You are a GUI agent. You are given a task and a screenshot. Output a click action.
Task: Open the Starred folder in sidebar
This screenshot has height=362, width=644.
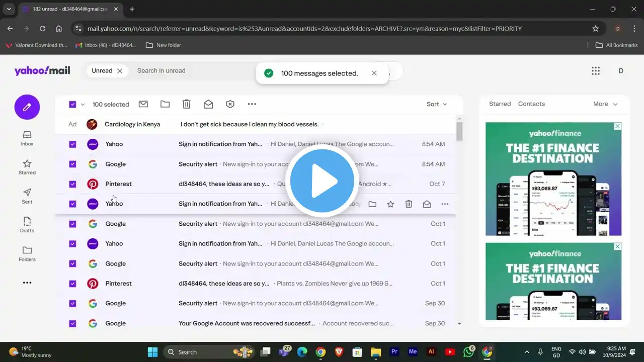pos(27,167)
